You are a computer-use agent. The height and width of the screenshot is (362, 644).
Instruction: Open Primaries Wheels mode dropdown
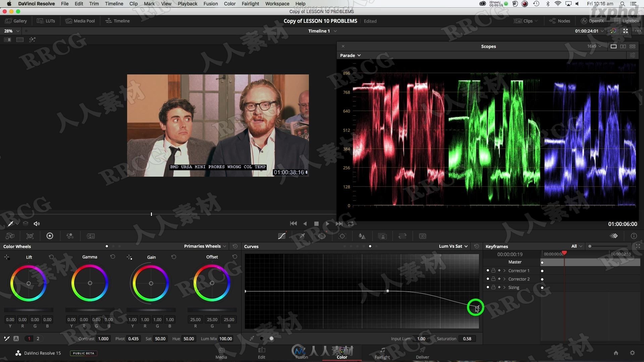pos(205,246)
